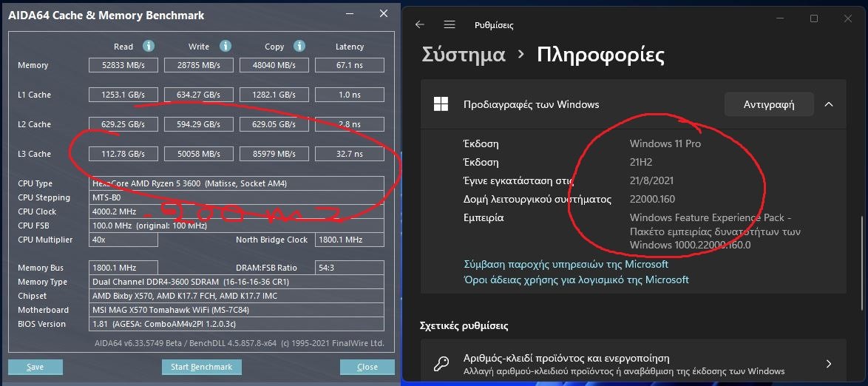Click the North Bridge Clock value 1800.1 MHz
Image resolution: width=868 pixels, height=386 pixels.
tap(349, 240)
